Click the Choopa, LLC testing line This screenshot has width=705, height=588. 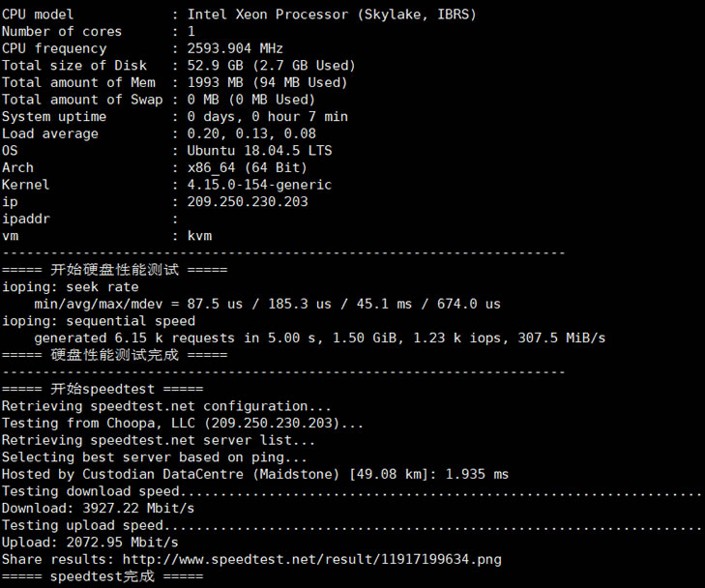point(183,423)
